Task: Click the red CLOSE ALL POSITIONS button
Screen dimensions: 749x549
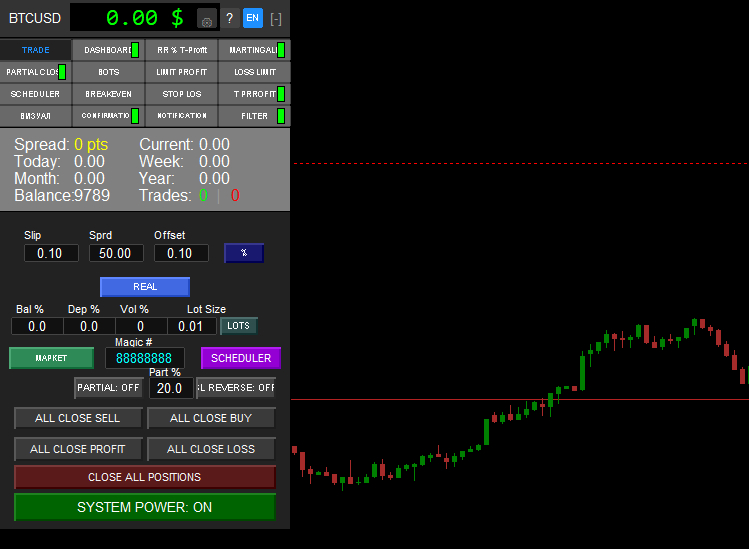Action: (x=145, y=477)
